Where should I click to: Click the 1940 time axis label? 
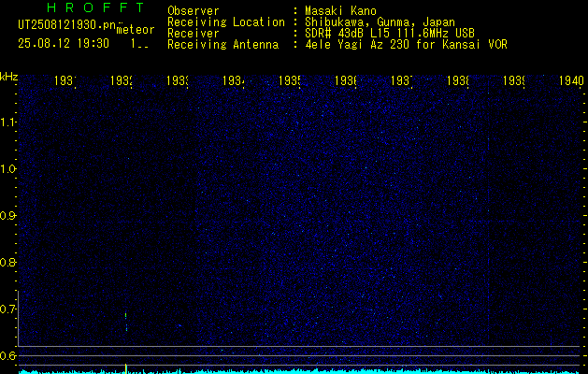pyautogui.click(x=571, y=80)
